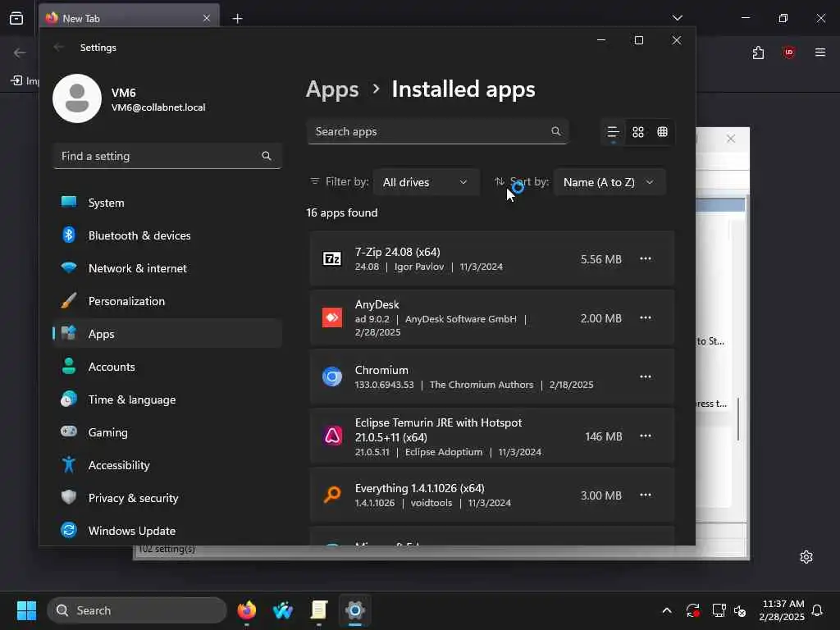
Task: Open the Filter by All drives dropdown
Action: (426, 182)
